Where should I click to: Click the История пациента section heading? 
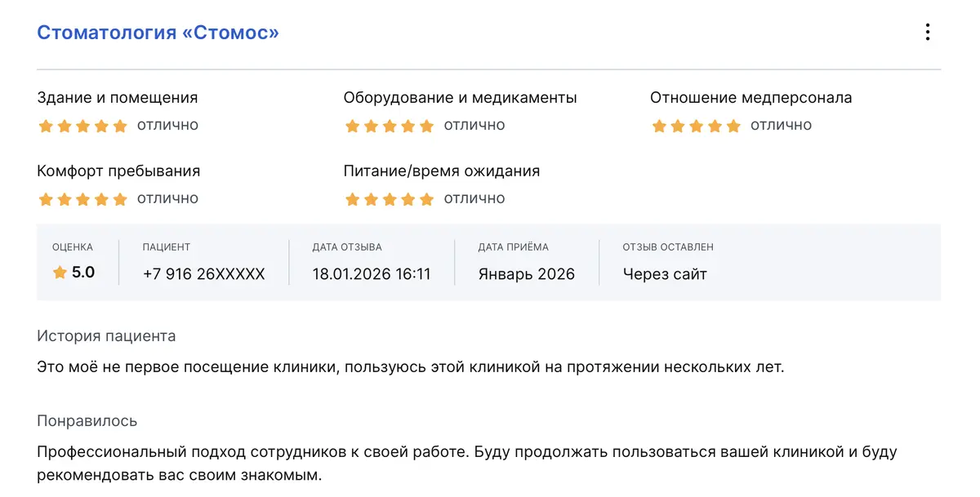pyautogui.click(x=106, y=336)
